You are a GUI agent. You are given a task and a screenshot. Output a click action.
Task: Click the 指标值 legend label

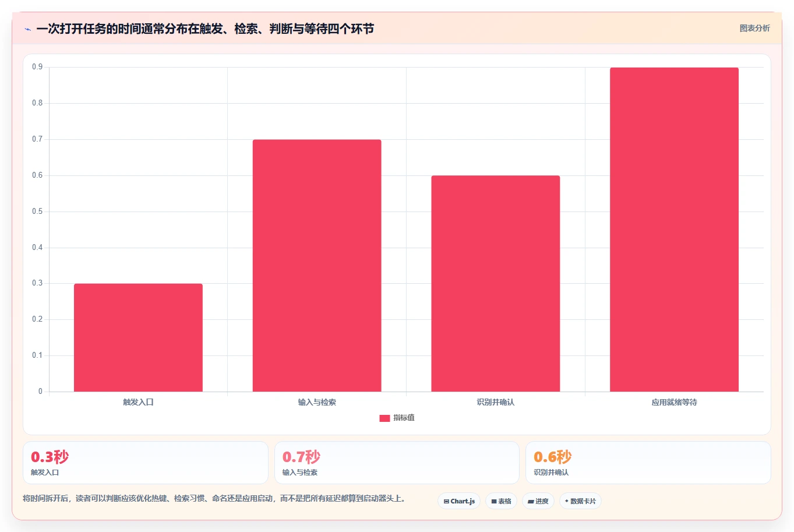point(404,418)
